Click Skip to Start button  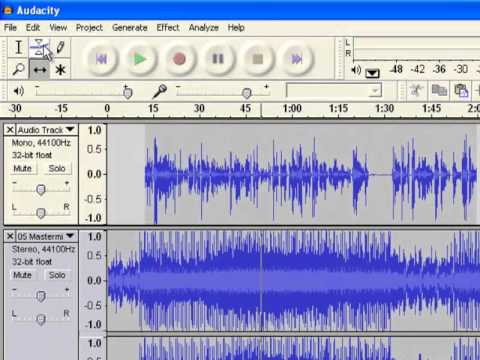coord(102,59)
